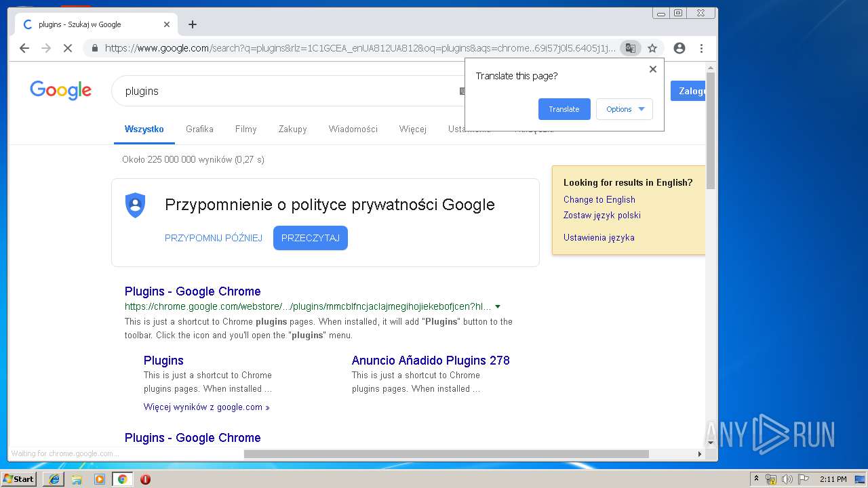Close the Translate this page popup
This screenshot has width=868, height=488.
tap(653, 69)
